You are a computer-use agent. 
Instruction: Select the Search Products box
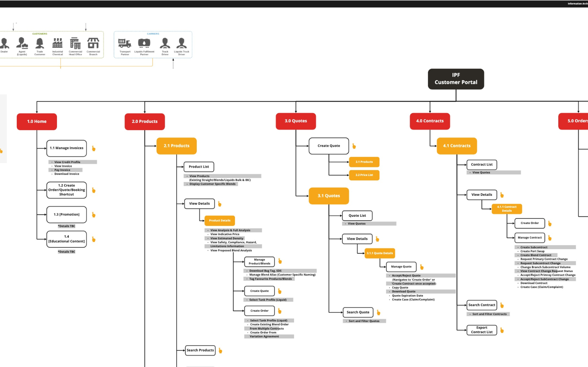200,350
